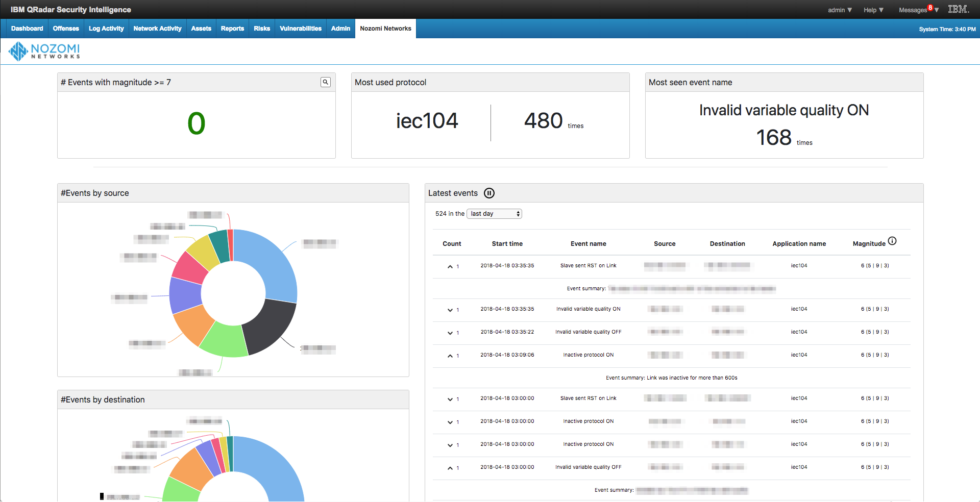Open the Reports tab
980x502 pixels.
[x=232, y=28]
